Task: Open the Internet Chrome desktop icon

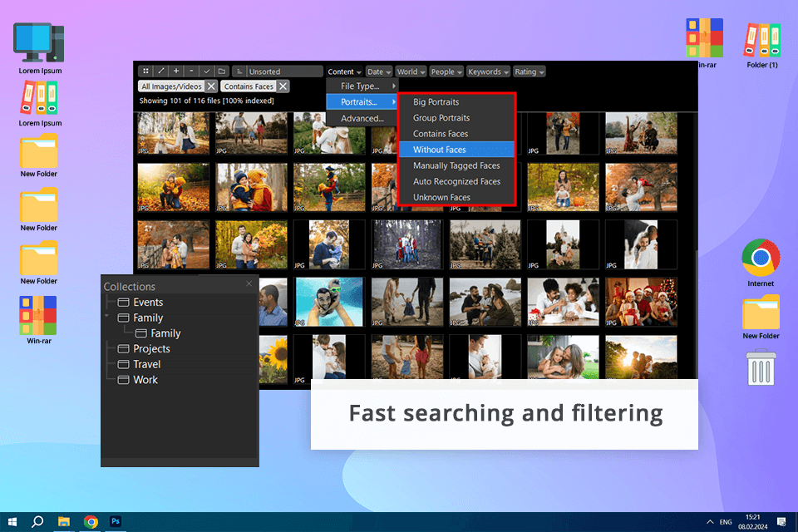Action: point(761,263)
